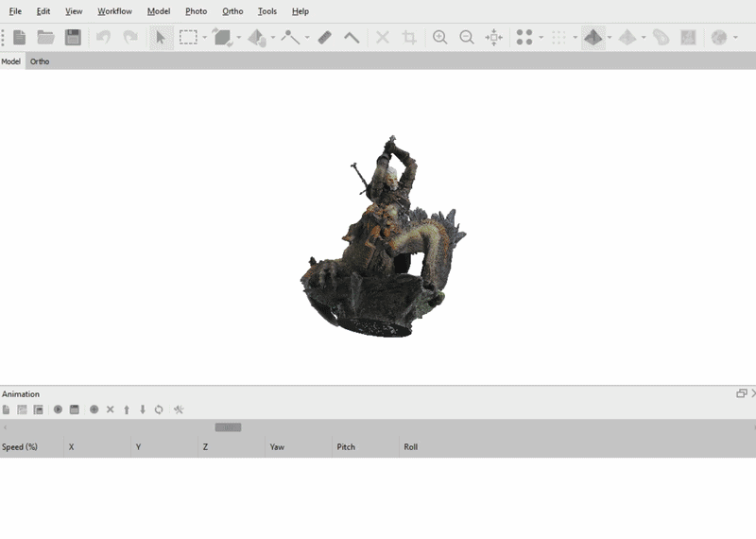Switch to the Ortho view tab

(x=40, y=61)
